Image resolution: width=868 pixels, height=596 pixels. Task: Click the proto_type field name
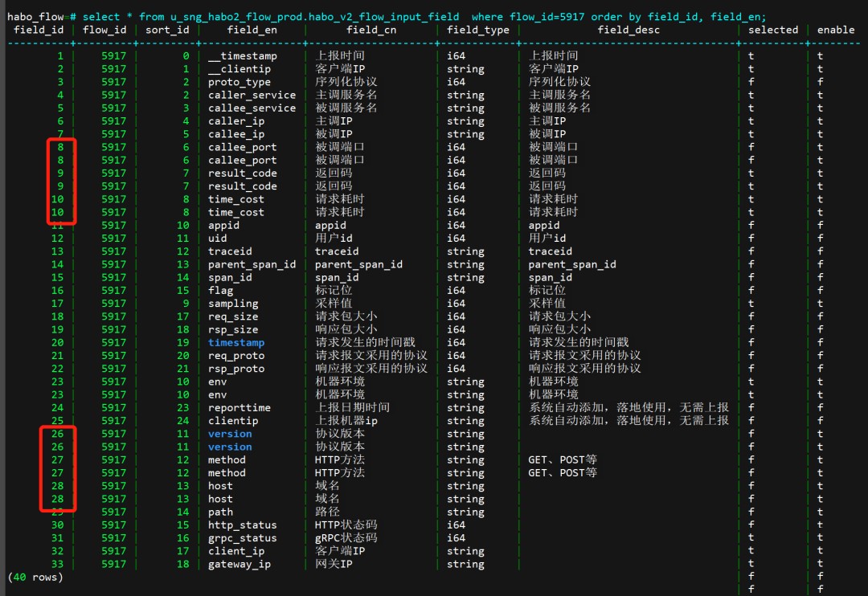(239, 82)
